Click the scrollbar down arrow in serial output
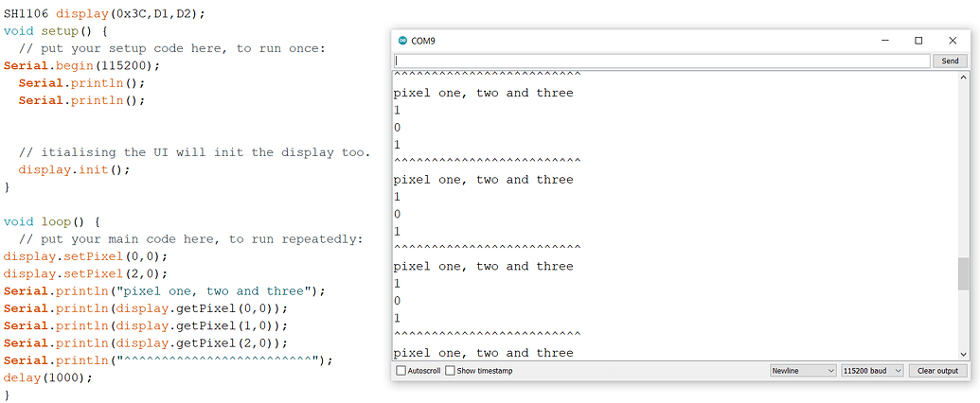The width and height of the screenshot is (980, 403). pyautogui.click(x=963, y=354)
